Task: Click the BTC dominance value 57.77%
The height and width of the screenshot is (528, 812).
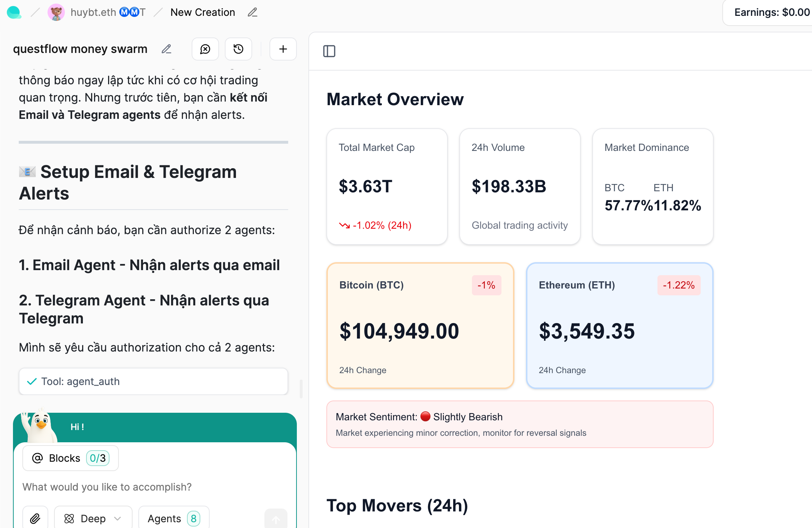Action: click(x=629, y=206)
